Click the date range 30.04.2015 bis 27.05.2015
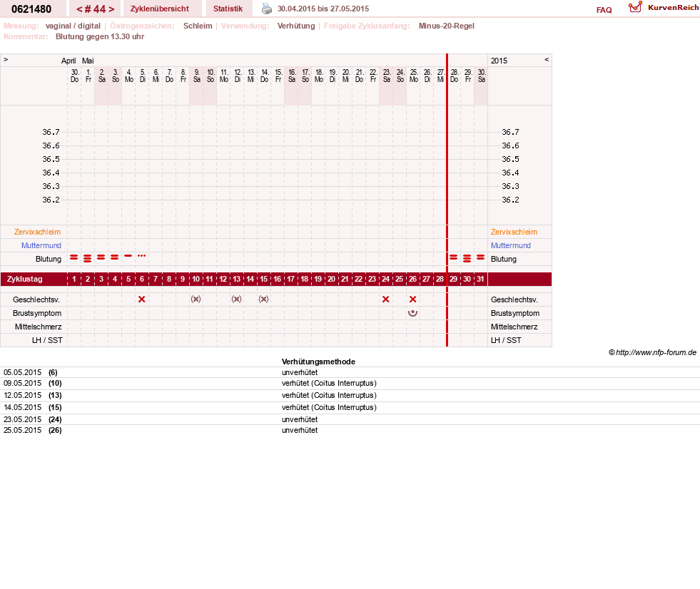 (323, 9)
